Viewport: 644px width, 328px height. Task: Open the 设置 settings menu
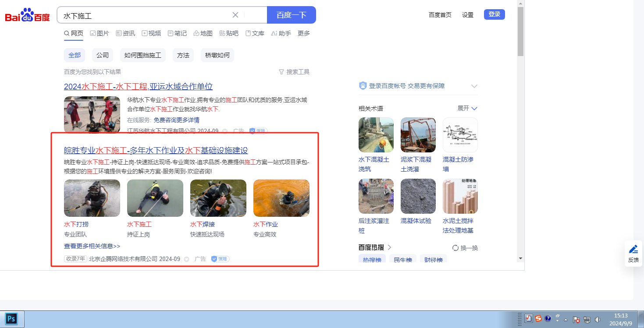[468, 15]
